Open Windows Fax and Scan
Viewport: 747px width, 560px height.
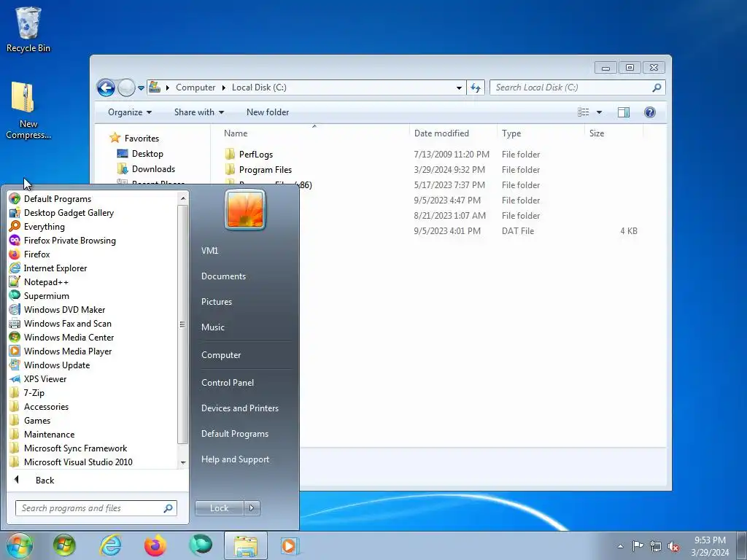coord(67,323)
